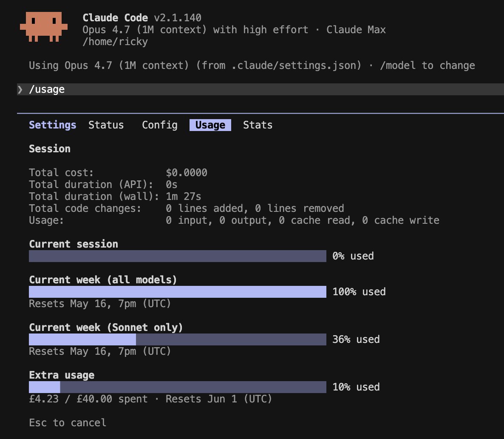Click the 'Current week (Sonnet only)' heading
The image size is (504, 439).
[x=106, y=328]
